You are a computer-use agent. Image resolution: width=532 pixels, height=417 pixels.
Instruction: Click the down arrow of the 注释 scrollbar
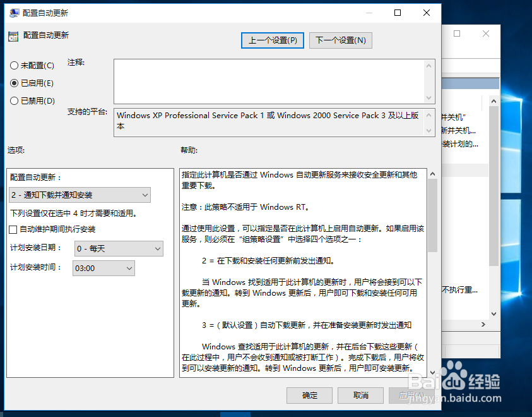pyautogui.click(x=429, y=98)
